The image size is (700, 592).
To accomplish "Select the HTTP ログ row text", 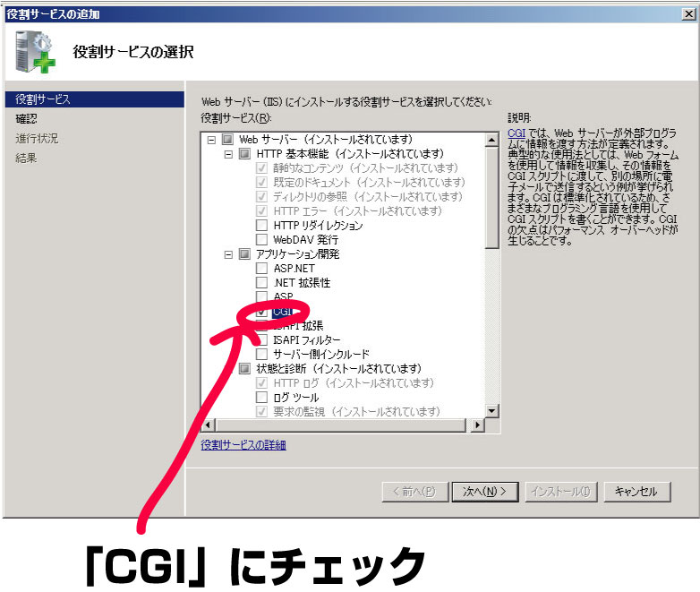I will [x=354, y=383].
